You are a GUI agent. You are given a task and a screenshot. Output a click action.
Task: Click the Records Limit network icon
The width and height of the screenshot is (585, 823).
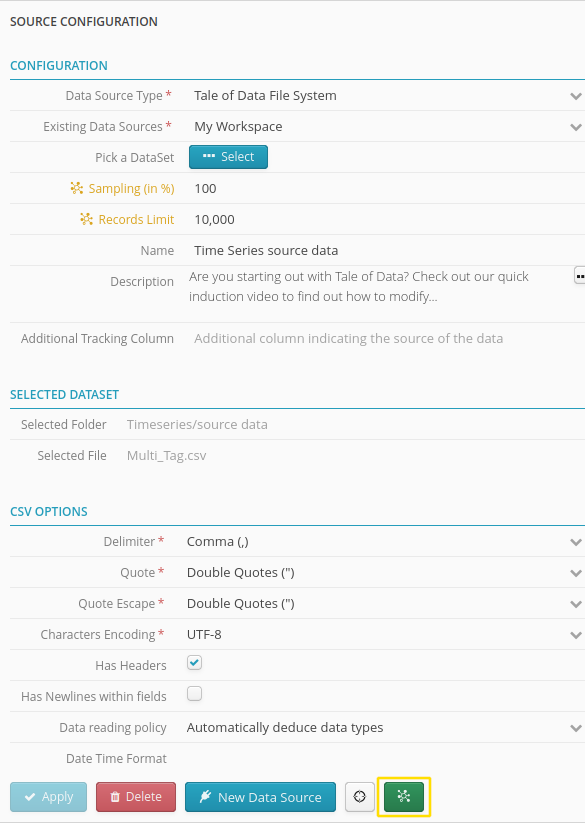pos(86,219)
